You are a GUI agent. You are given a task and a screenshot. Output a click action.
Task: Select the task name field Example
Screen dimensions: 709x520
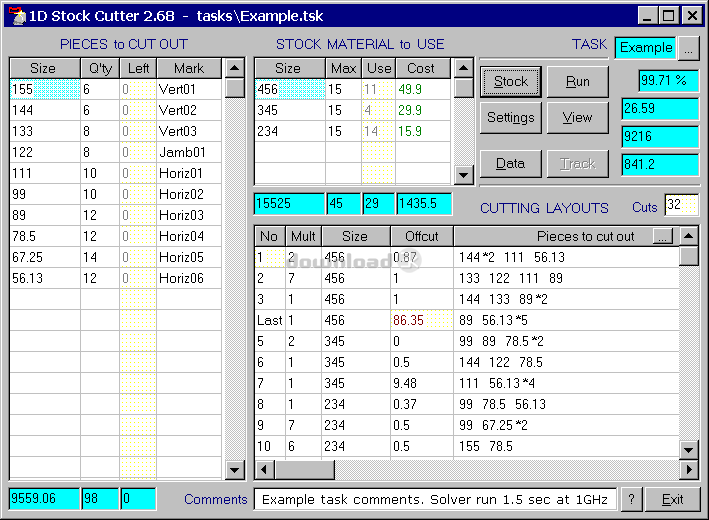pyautogui.click(x=646, y=47)
